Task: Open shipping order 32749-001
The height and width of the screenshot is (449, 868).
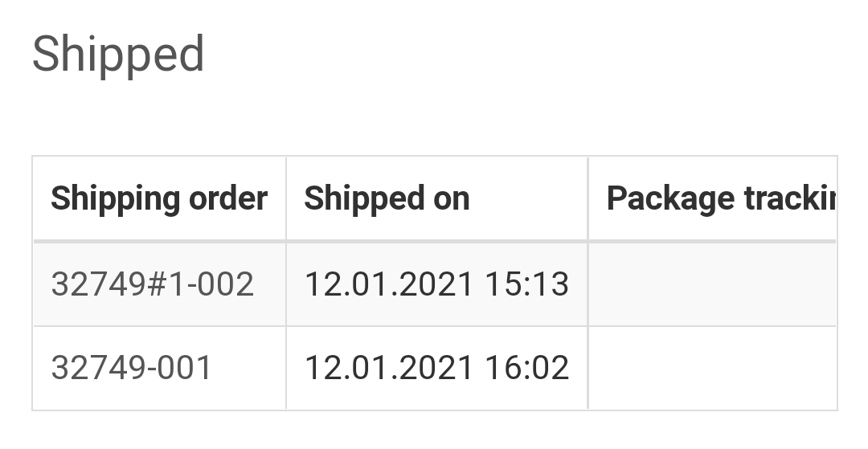Action: (x=132, y=368)
